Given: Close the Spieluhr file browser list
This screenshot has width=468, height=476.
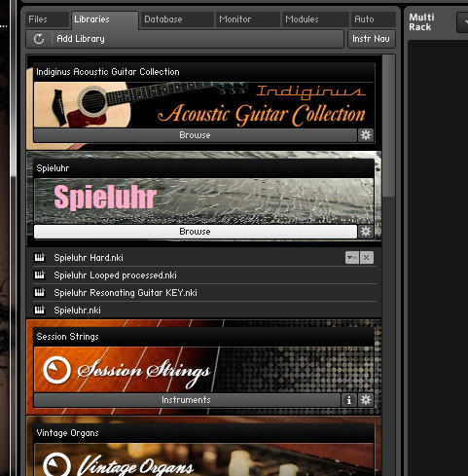Looking at the screenshot, I should tap(367, 258).
